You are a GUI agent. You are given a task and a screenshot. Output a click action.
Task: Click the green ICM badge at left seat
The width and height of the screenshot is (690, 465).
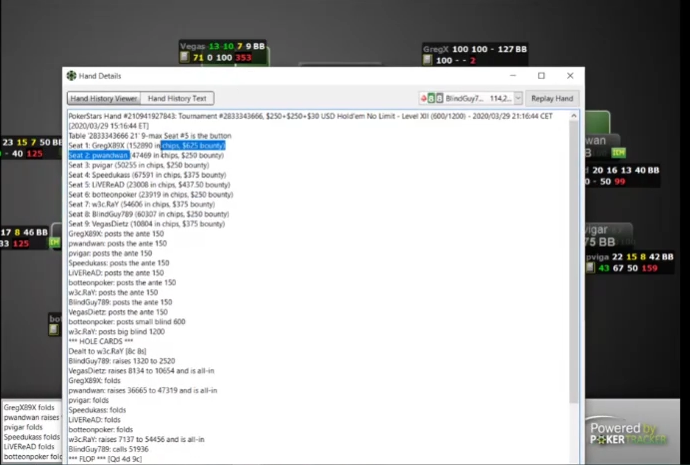click(55, 242)
